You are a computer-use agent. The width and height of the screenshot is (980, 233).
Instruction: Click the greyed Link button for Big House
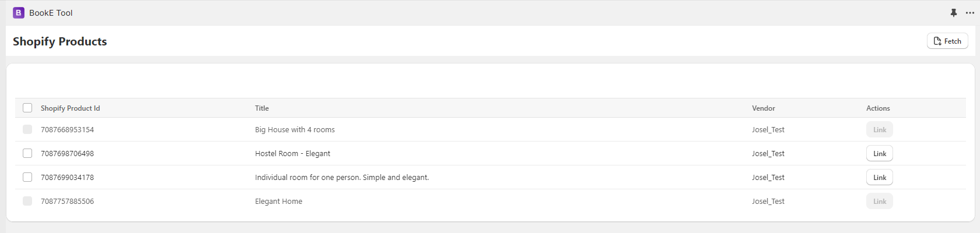(x=880, y=129)
